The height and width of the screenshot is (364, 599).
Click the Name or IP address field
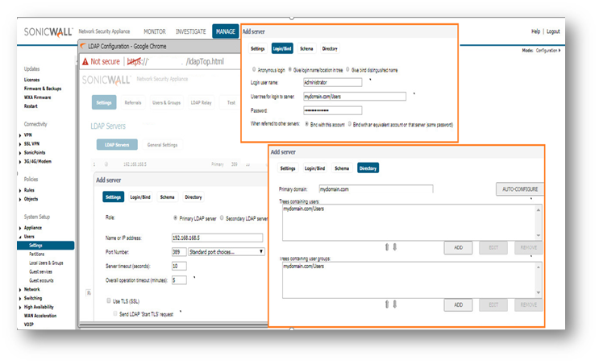click(218, 238)
